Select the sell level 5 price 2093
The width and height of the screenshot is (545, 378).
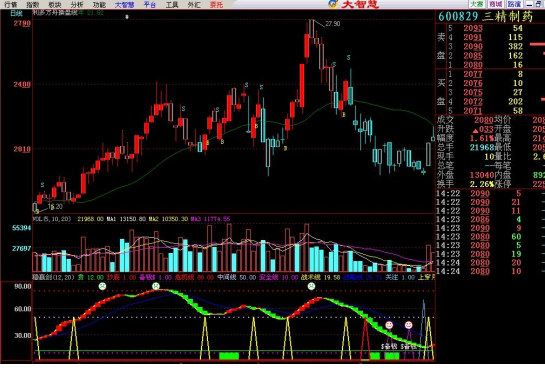473,28
